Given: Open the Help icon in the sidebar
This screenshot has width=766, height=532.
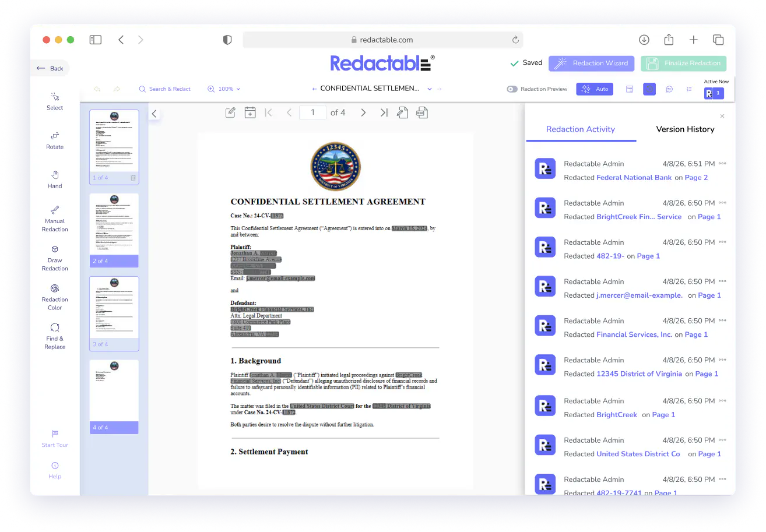Looking at the screenshot, I should pos(55,470).
